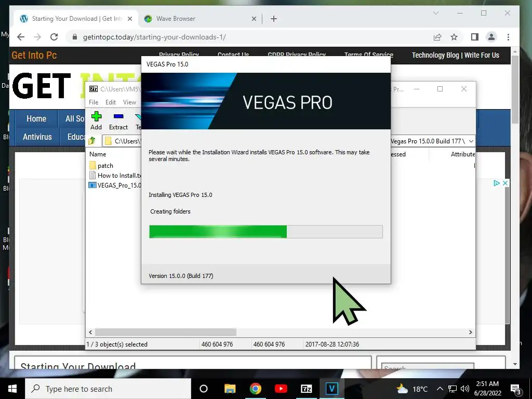The width and height of the screenshot is (532, 399).
Task: Open Cortana circle on the taskbar
Action: [x=204, y=389]
